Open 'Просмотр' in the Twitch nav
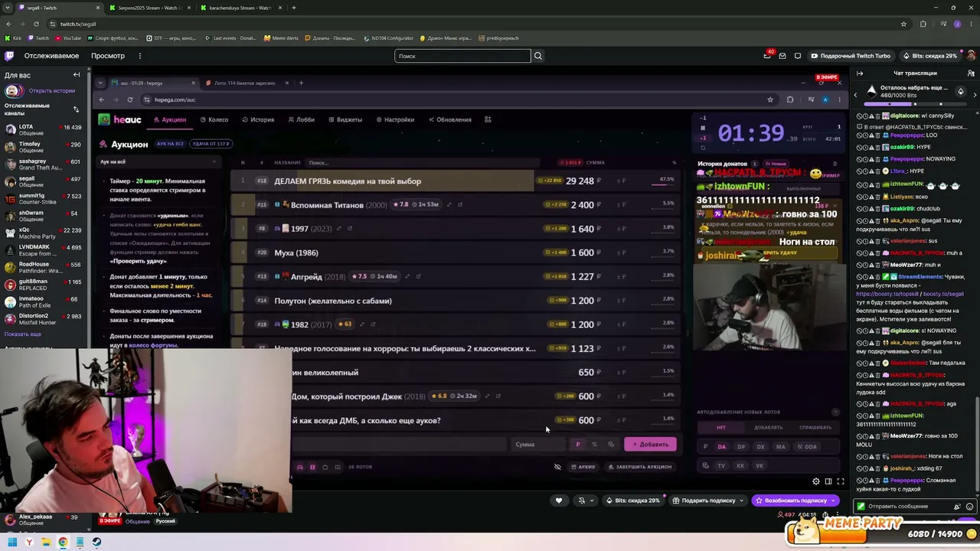 pos(108,56)
